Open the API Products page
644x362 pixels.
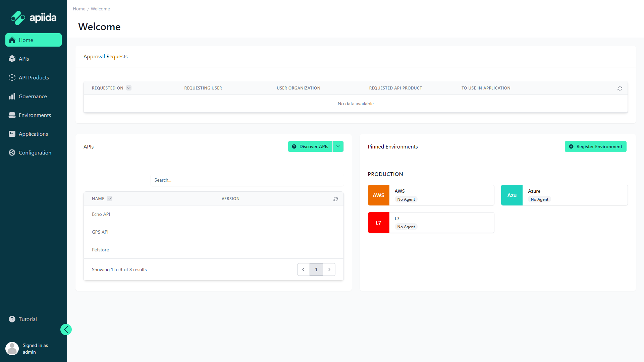(34, 77)
